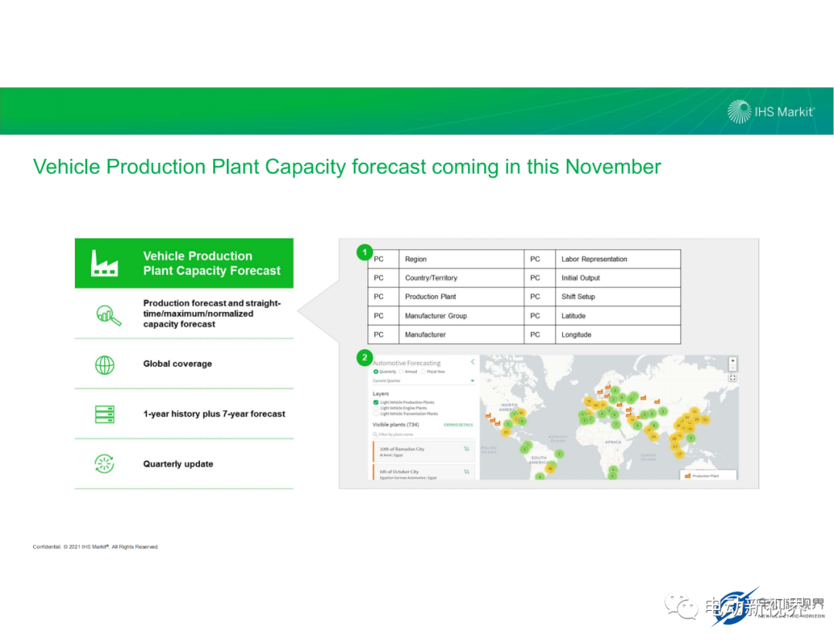Screen dimensions: 834x644
Task: Click the map cluster labeled 16
Action: (550, 469)
